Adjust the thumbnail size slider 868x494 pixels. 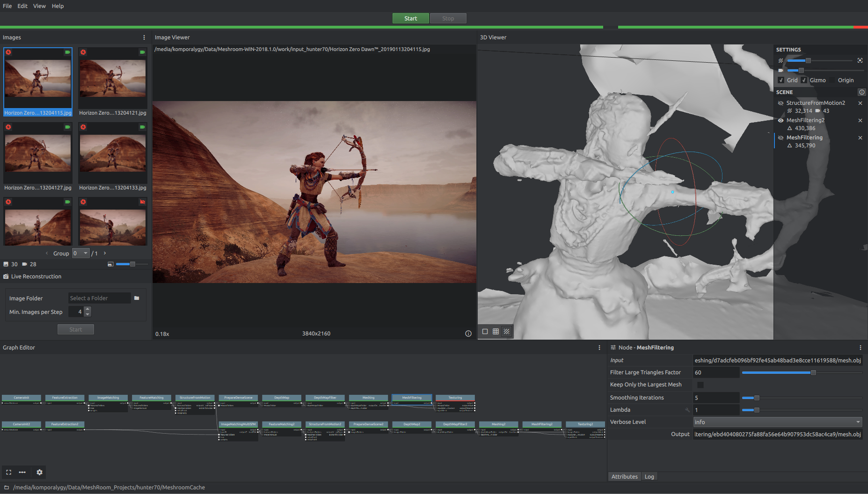pos(132,264)
